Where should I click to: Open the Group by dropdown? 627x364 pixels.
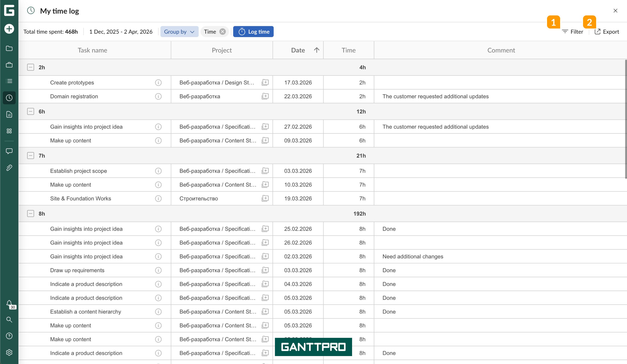(x=179, y=32)
